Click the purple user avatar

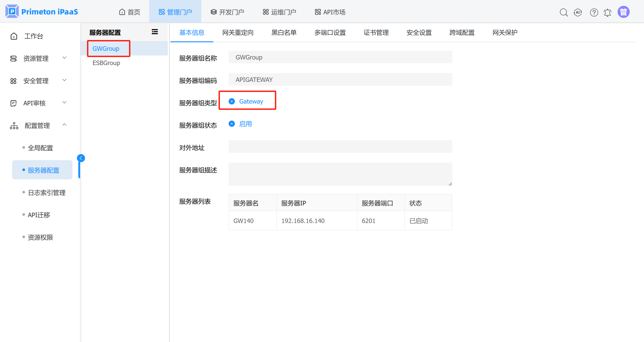click(623, 12)
